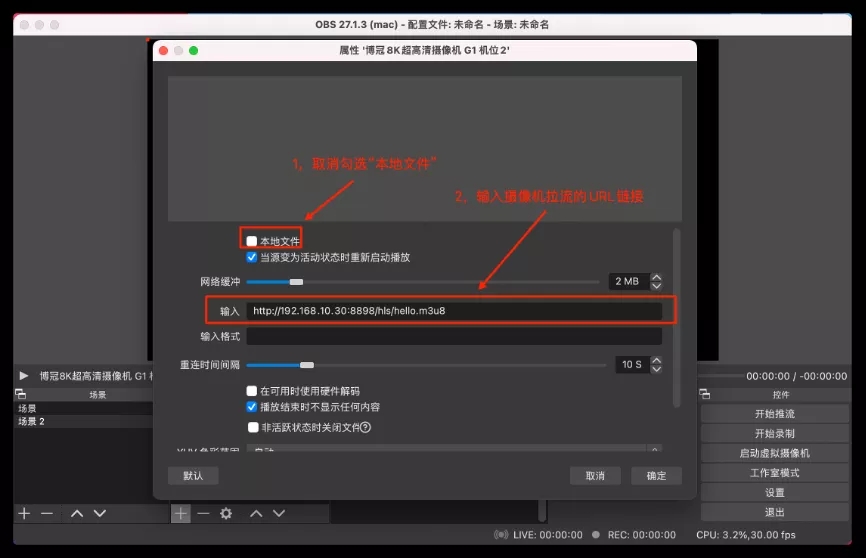Close the properties dialog red button
Image resolution: width=866 pixels, height=558 pixels.
coord(163,50)
